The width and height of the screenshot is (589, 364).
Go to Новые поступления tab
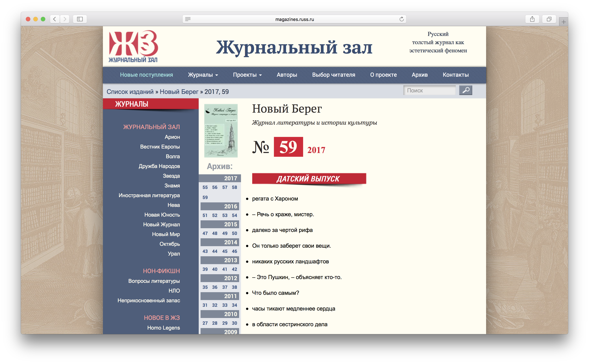(x=146, y=75)
